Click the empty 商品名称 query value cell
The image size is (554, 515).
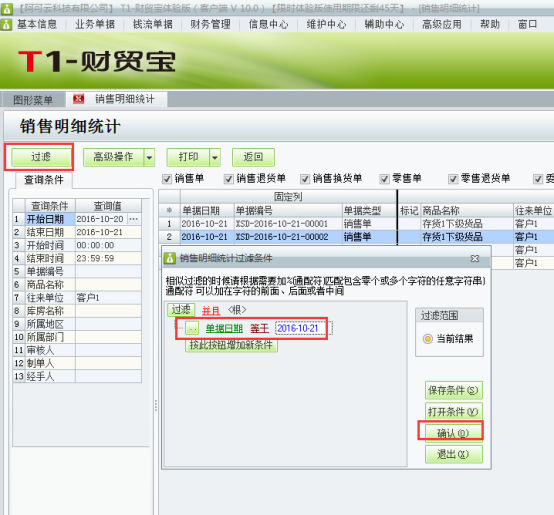[108, 285]
